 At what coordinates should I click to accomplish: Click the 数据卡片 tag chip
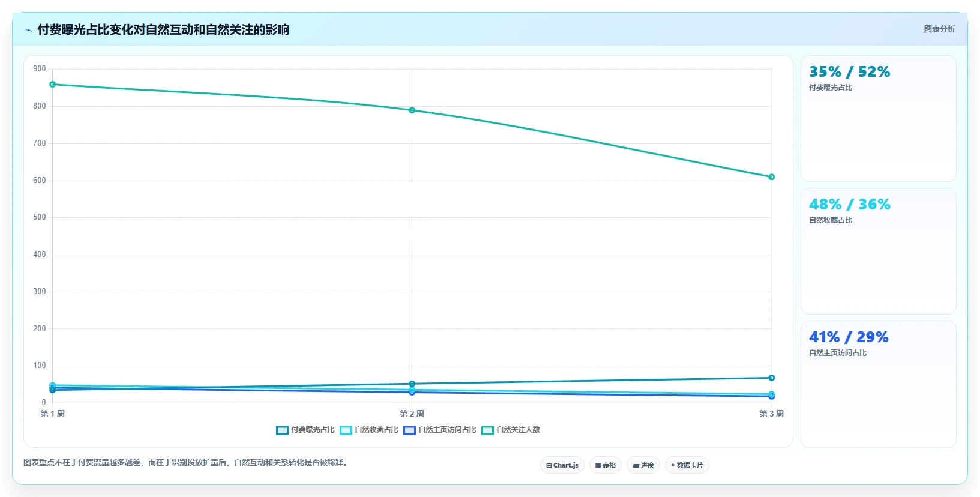tap(687, 465)
